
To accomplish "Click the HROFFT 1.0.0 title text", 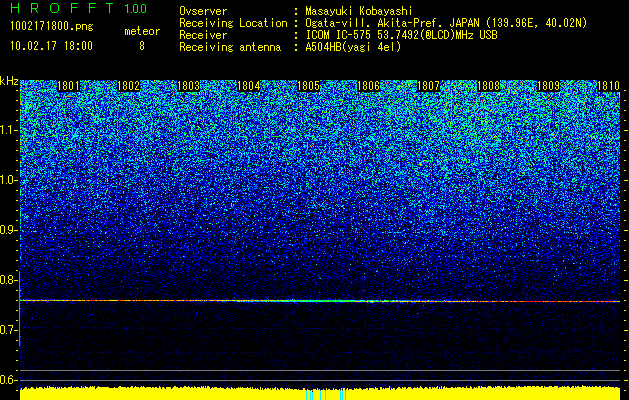I will [79, 8].
